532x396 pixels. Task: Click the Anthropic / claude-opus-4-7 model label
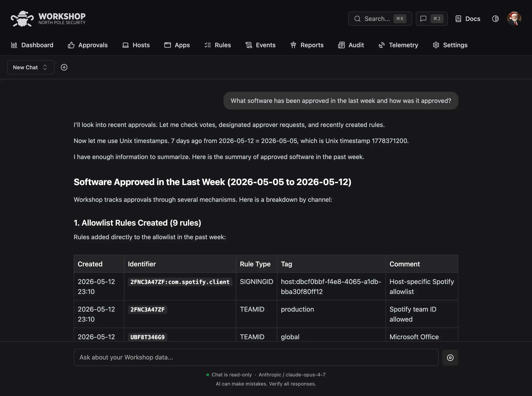292,375
